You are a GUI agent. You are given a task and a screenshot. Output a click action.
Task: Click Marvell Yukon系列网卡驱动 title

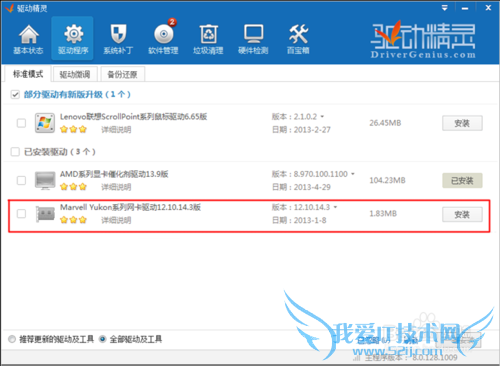coord(130,207)
